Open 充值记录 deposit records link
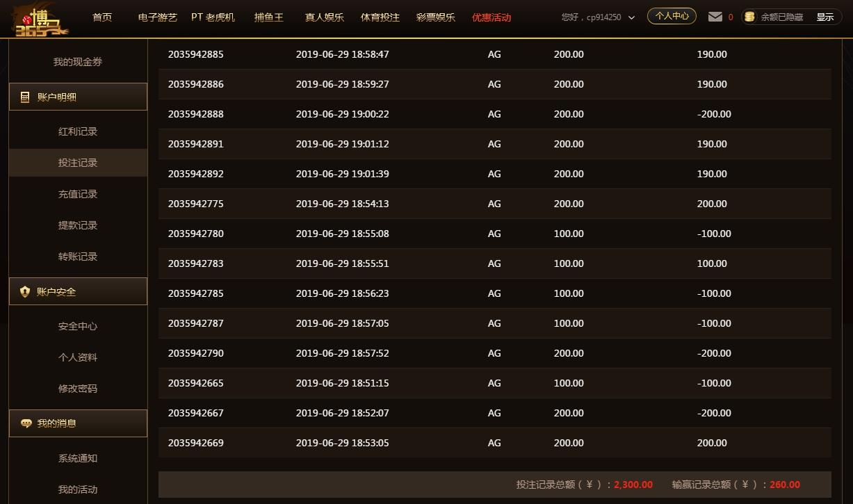The height and width of the screenshot is (504, 853). click(x=77, y=193)
